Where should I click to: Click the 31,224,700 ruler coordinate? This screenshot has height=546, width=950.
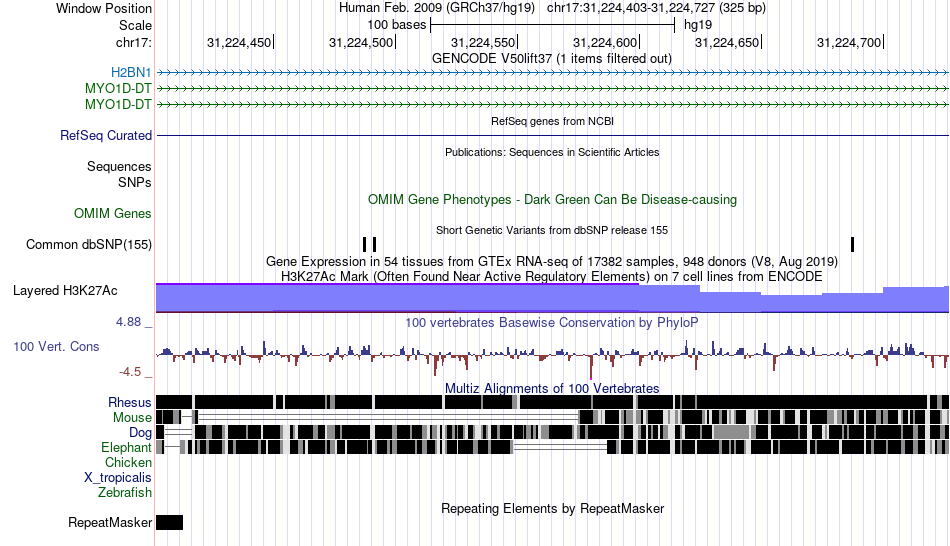tap(849, 42)
